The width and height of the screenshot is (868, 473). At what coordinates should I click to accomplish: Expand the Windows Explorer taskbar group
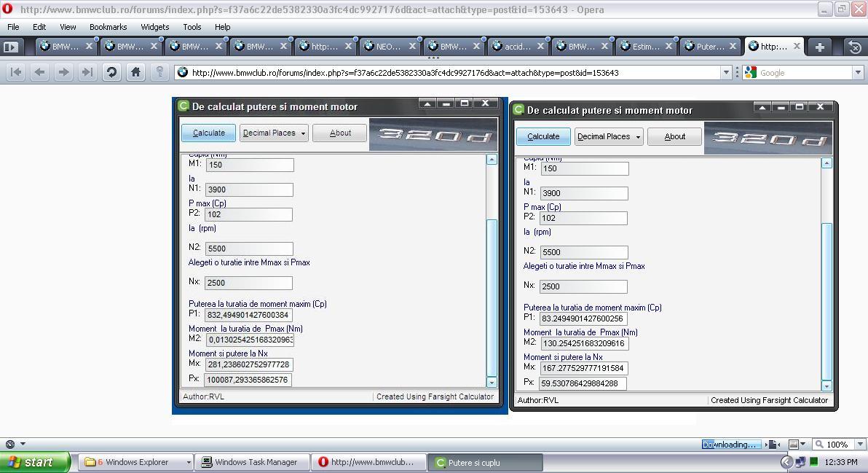pyautogui.click(x=189, y=462)
